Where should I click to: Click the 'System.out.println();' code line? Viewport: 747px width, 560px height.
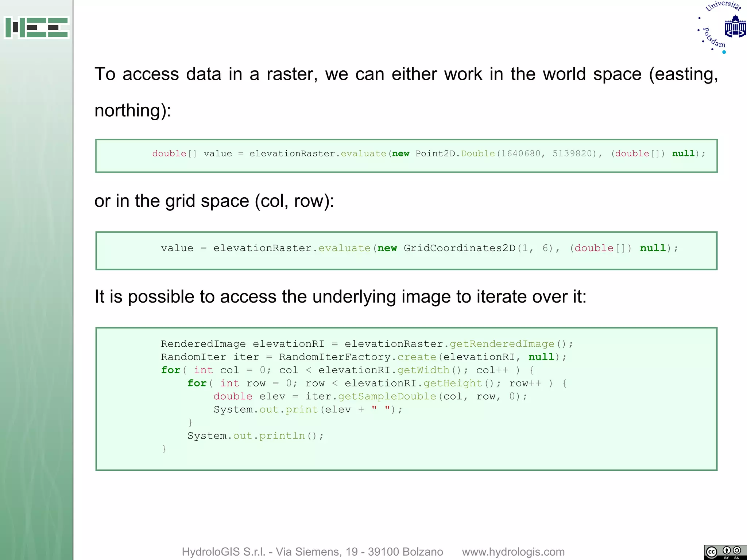pyautogui.click(x=255, y=436)
